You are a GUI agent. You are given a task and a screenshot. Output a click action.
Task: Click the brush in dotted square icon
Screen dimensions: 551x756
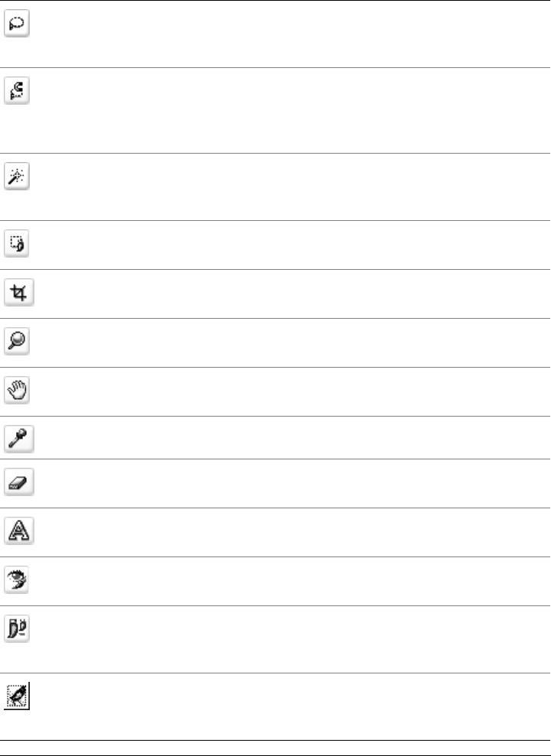(17, 696)
